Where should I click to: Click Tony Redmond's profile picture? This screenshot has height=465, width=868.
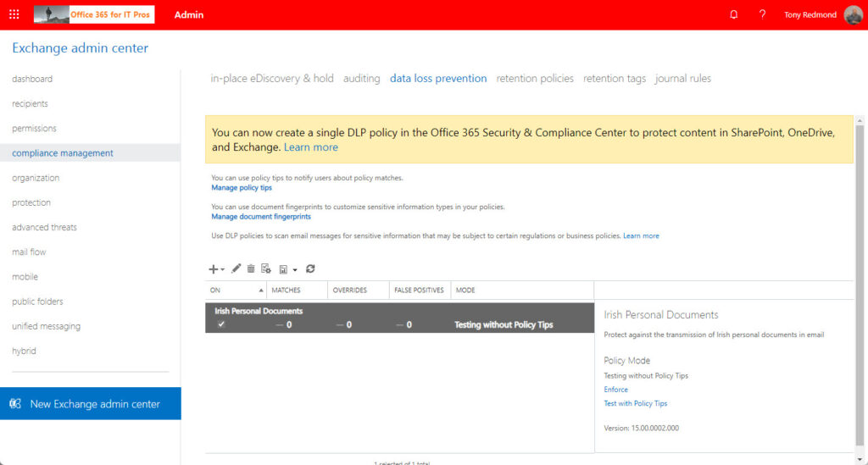click(x=853, y=15)
